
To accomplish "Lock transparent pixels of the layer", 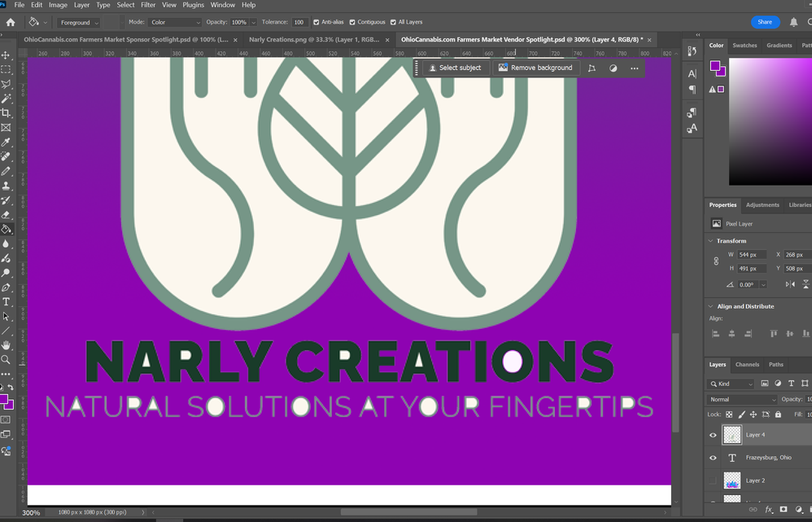I will pos(729,415).
